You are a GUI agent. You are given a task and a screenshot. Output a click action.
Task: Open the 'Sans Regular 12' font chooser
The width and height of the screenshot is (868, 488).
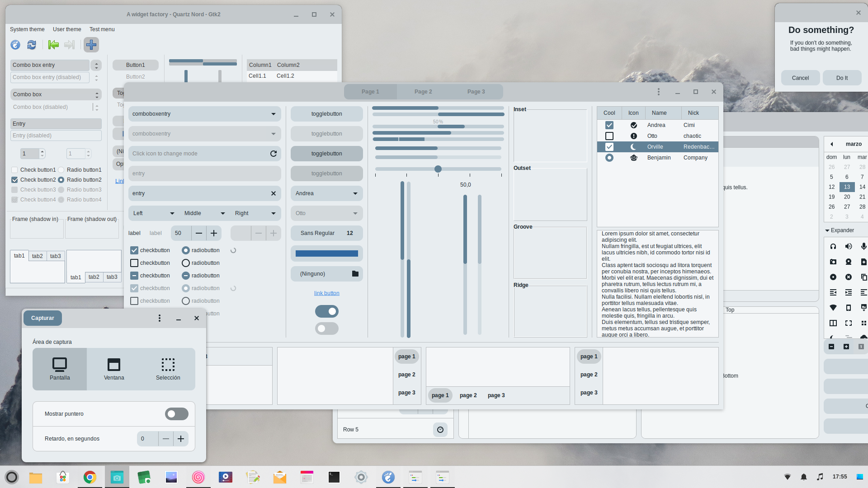pos(327,233)
